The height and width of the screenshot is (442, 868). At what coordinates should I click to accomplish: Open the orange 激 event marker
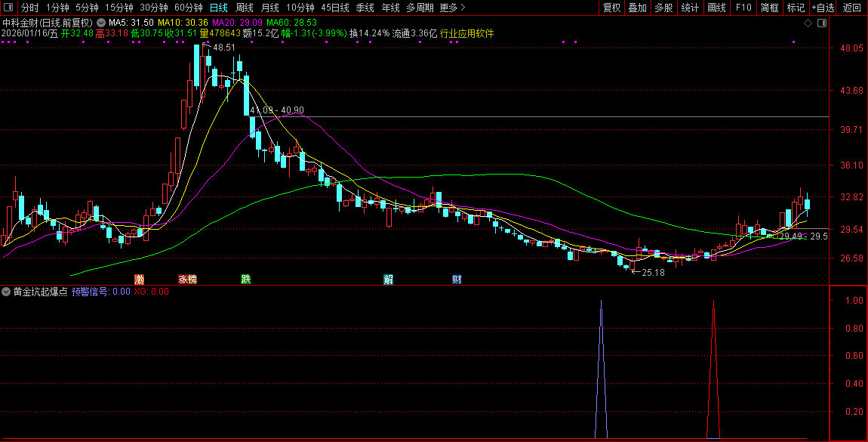[139, 280]
